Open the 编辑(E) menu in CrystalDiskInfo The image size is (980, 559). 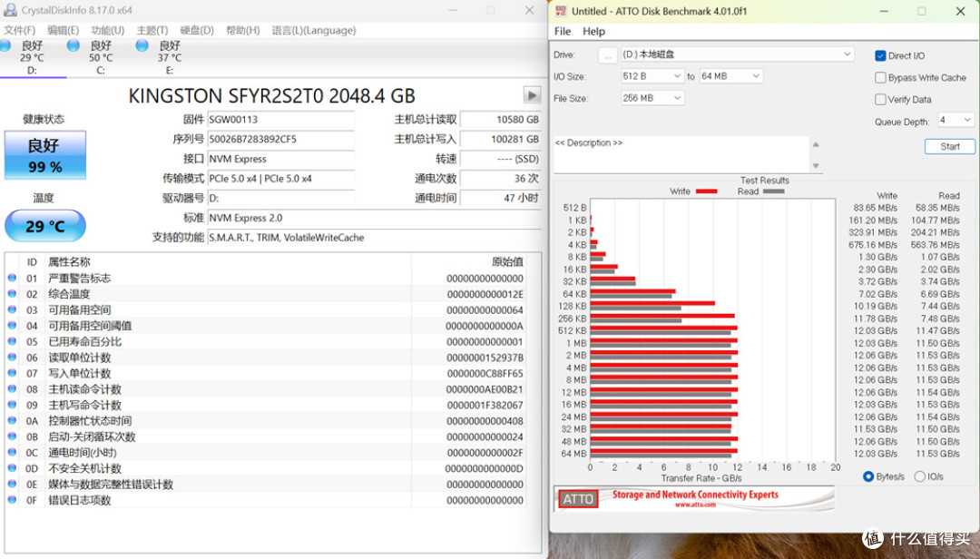pyautogui.click(x=64, y=30)
